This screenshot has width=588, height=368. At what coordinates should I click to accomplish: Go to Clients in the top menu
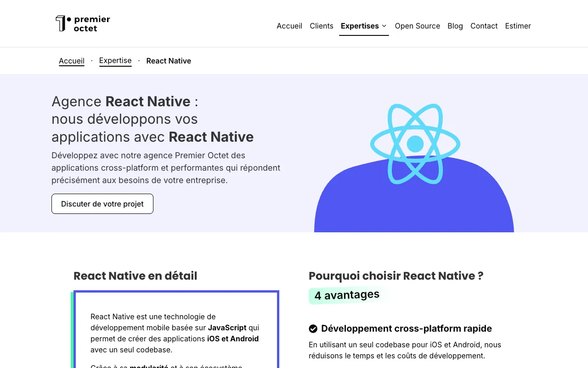click(x=322, y=26)
